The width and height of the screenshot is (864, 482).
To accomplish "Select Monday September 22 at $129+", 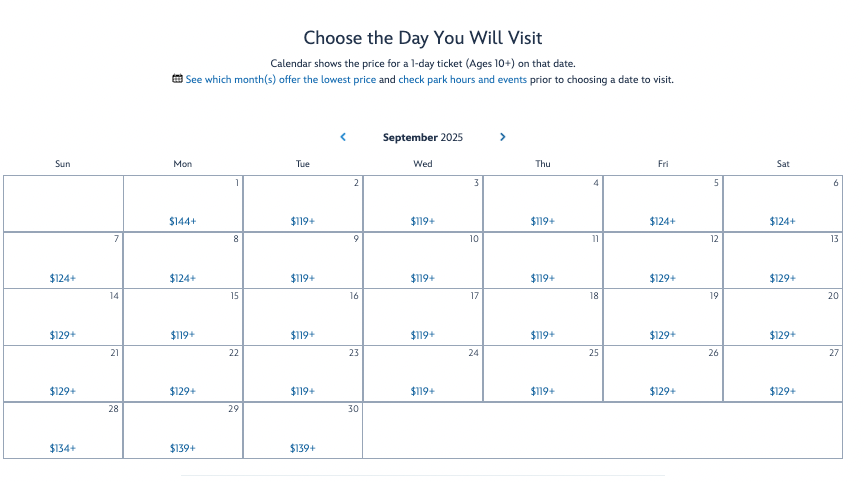I will click(x=183, y=373).
